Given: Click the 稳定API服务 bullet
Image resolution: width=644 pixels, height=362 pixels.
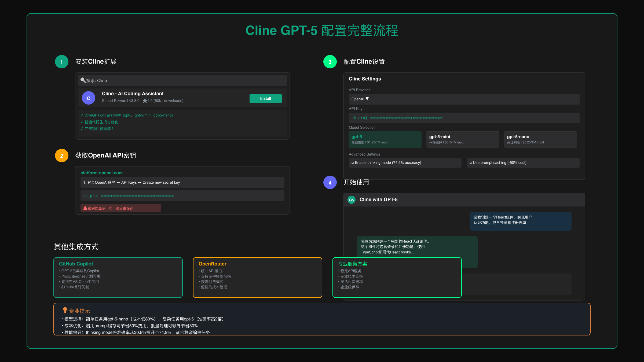Looking at the screenshot, I should [x=350, y=271].
